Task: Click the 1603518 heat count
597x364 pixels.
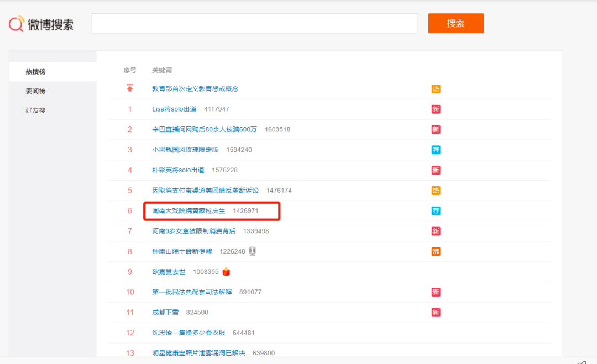Action: (277, 129)
